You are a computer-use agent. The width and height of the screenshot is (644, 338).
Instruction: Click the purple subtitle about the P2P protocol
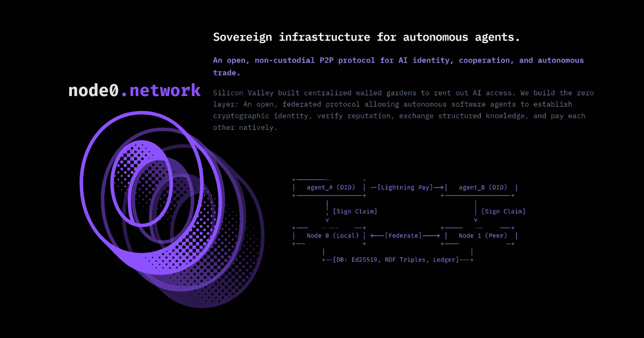(398, 67)
